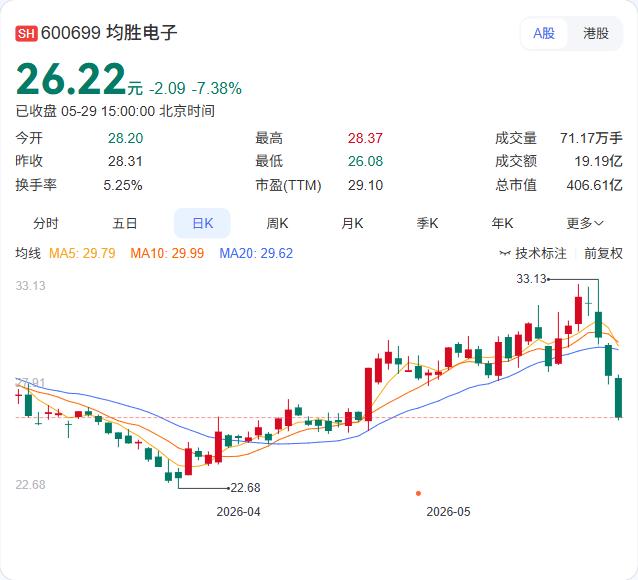The width and height of the screenshot is (638, 580).
Task: Switch to the A股 market tab
Action: point(544,33)
